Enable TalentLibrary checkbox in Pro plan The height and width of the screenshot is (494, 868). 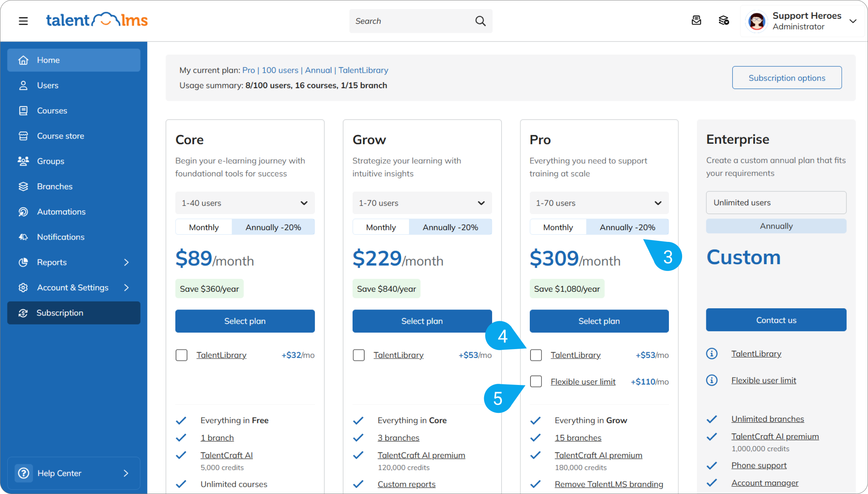click(536, 355)
